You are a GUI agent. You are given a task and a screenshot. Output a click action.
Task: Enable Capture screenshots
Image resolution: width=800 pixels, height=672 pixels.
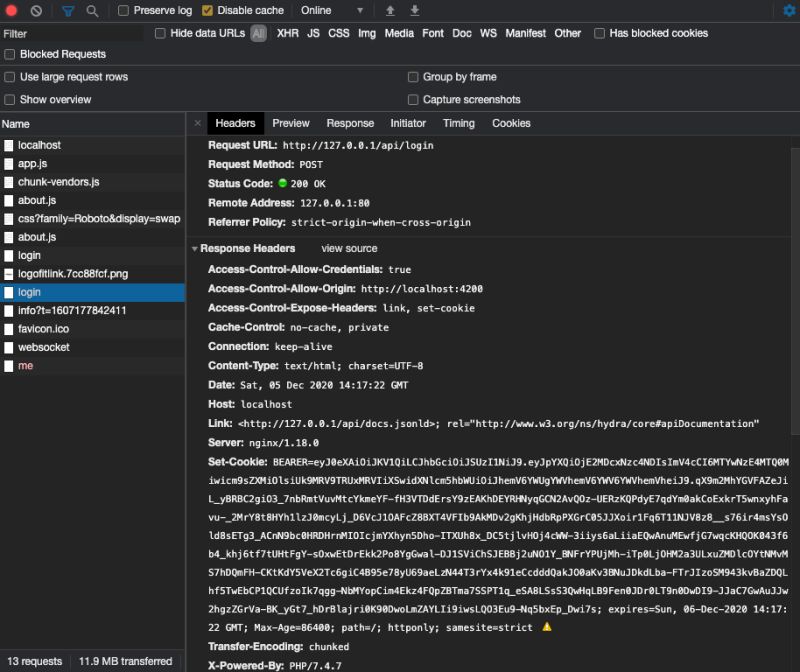pos(413,99)
